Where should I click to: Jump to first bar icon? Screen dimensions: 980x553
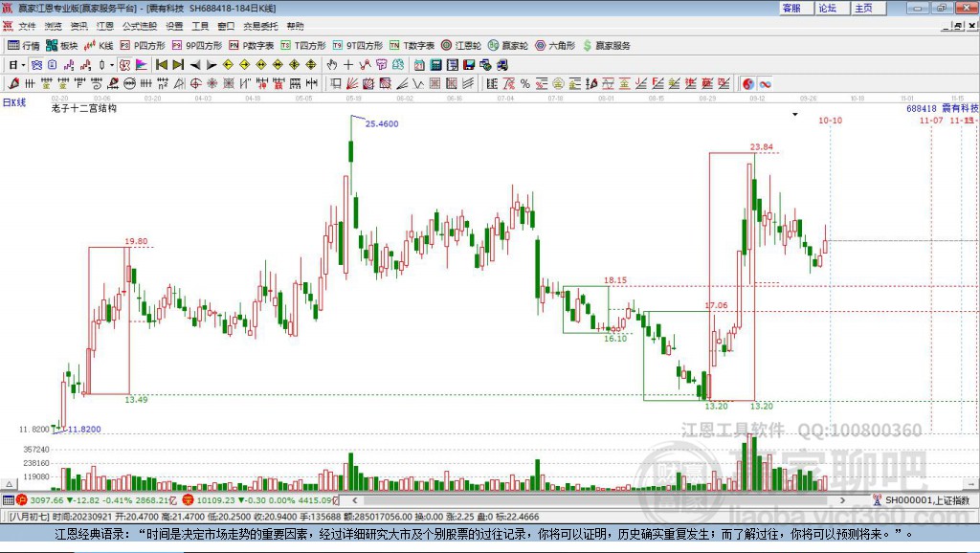coord(161,64)
